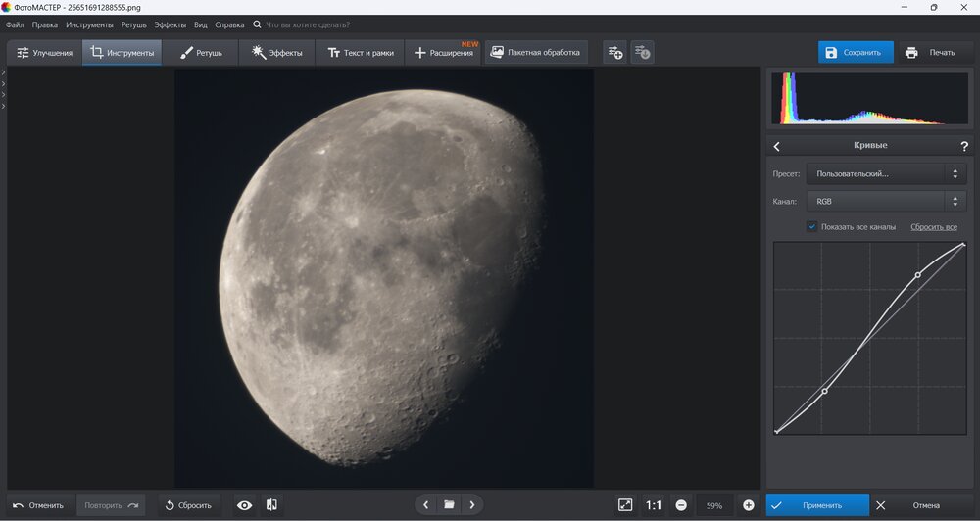980x521 pixels.
Task: Switch to the Ретушь tab
Action: (201, 52)
